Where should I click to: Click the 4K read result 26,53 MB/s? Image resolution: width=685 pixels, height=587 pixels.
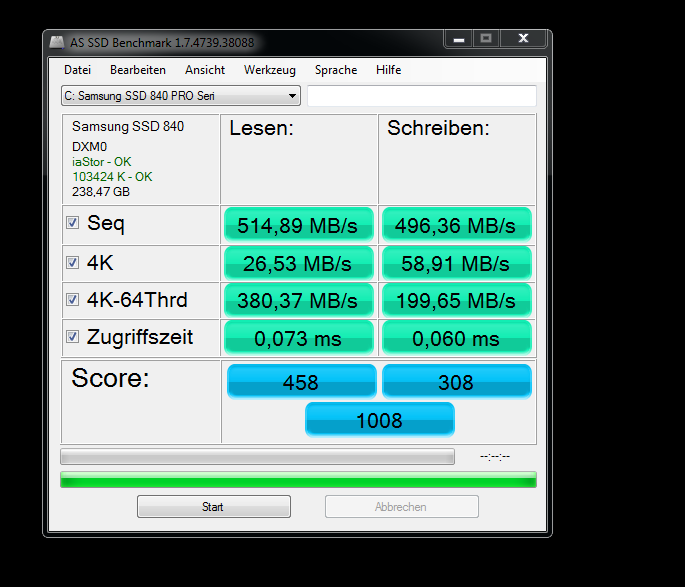(x=299, y=263)
